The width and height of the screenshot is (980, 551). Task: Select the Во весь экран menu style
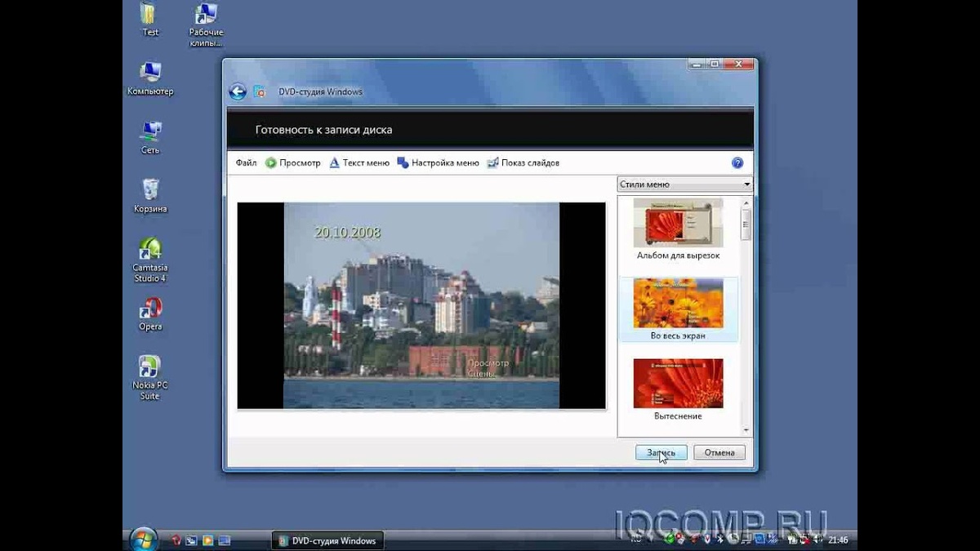[678, 309]
